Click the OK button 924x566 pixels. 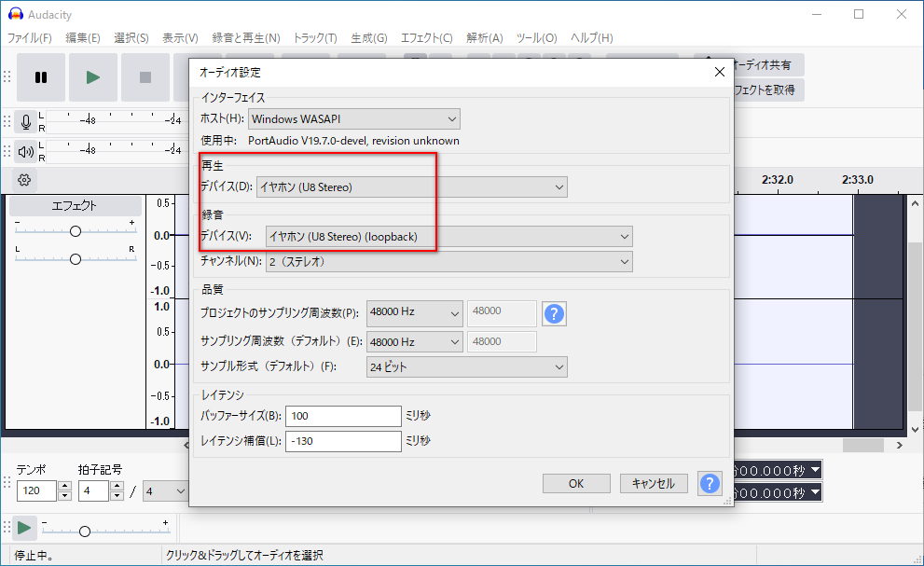[576, 483]
